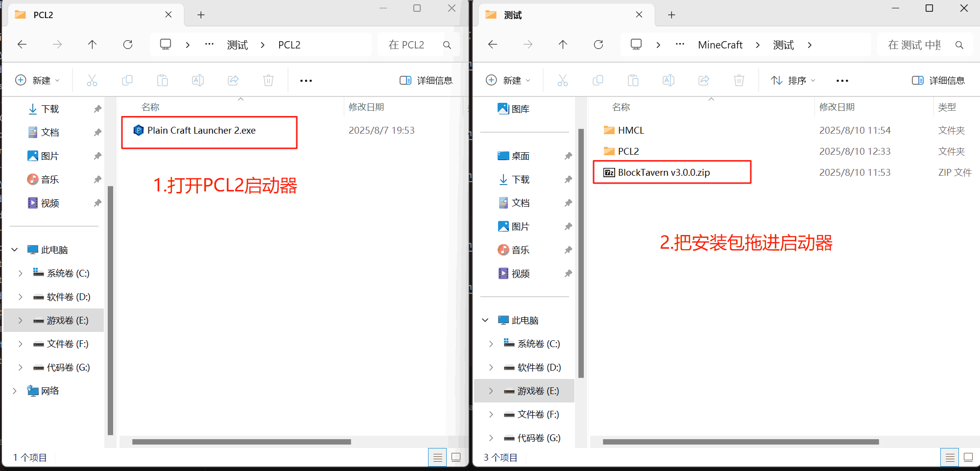Switch PCL2 window to large icons view

pos(456,457)
